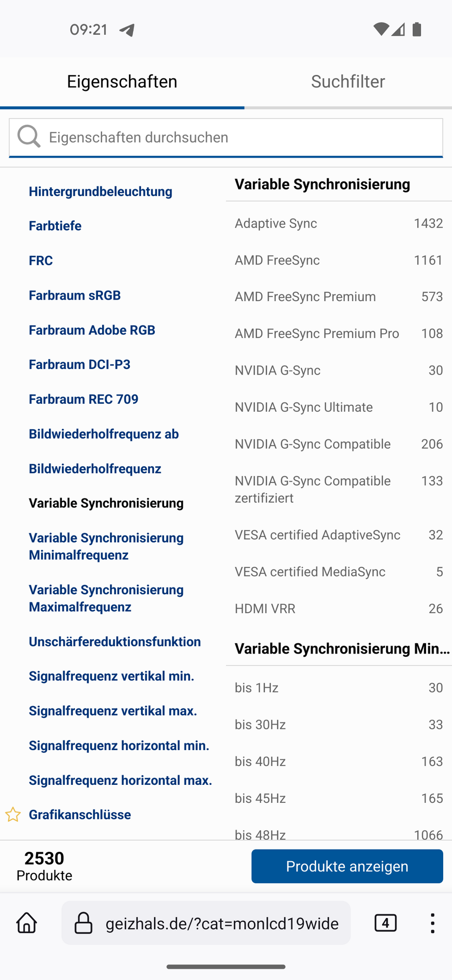
Task: Switch to the Suchfilter tab
Action: tap(348, 82)
